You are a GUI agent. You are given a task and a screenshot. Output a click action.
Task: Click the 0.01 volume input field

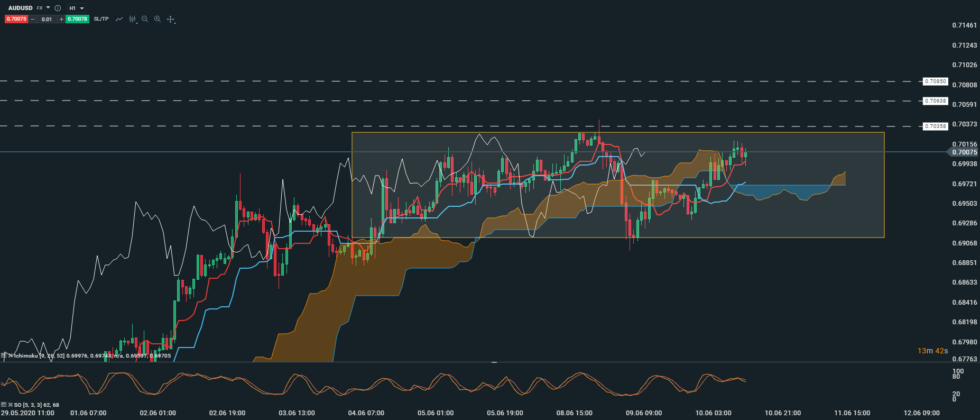(47, 19)
